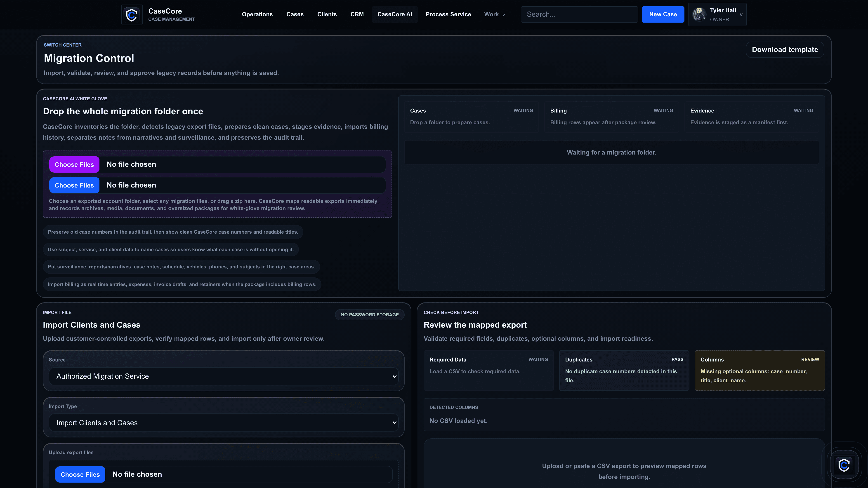Click 'Put surveillance, reports/narratives' chip
Viewport: 868px width, 488px height.
point(181,267)
